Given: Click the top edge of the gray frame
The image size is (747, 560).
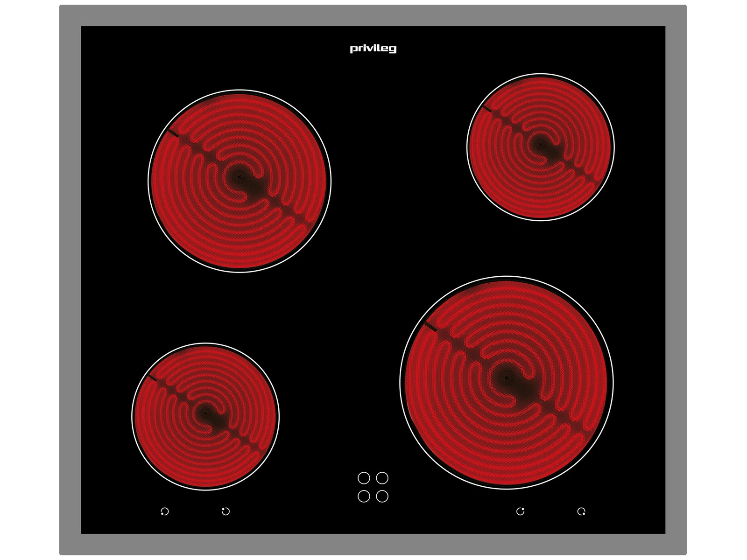Looking at the screenshot, I should point(373,15).
